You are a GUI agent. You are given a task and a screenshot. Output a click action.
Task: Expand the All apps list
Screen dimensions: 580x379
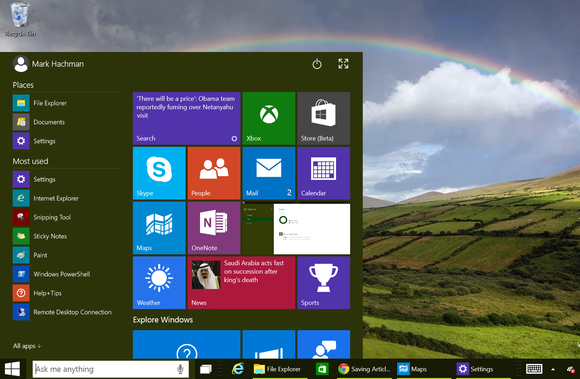(x=27, y=346)
